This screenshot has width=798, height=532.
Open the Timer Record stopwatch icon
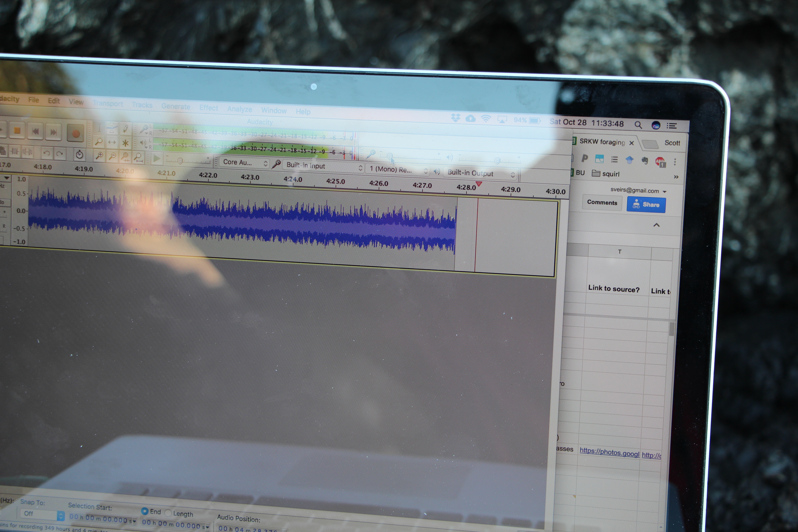pos(79,155)
